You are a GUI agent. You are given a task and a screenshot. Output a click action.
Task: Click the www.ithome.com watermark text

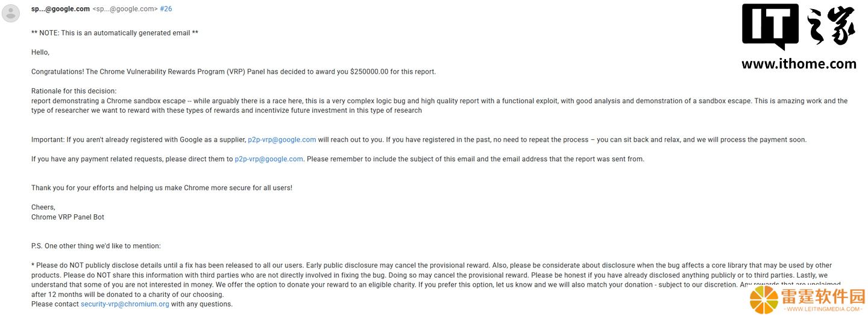coord(799,63)
